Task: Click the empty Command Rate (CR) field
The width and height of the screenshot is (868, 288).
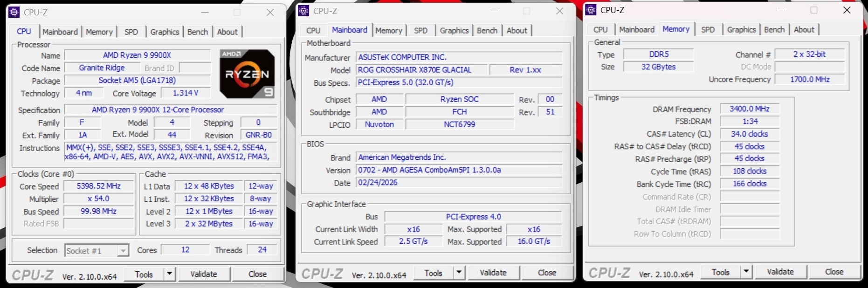Action: point(750,197)
